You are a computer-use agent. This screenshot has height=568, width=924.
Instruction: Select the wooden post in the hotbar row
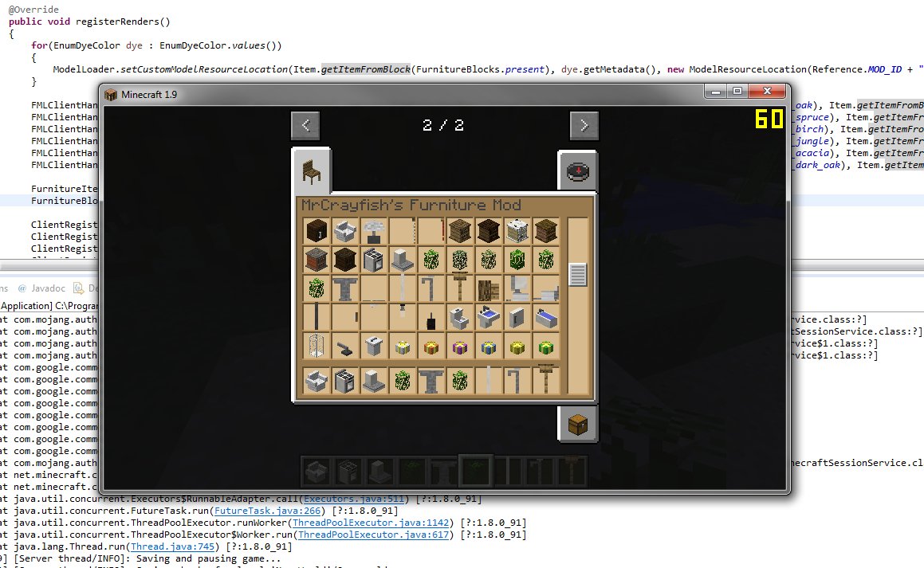[545, 380]
